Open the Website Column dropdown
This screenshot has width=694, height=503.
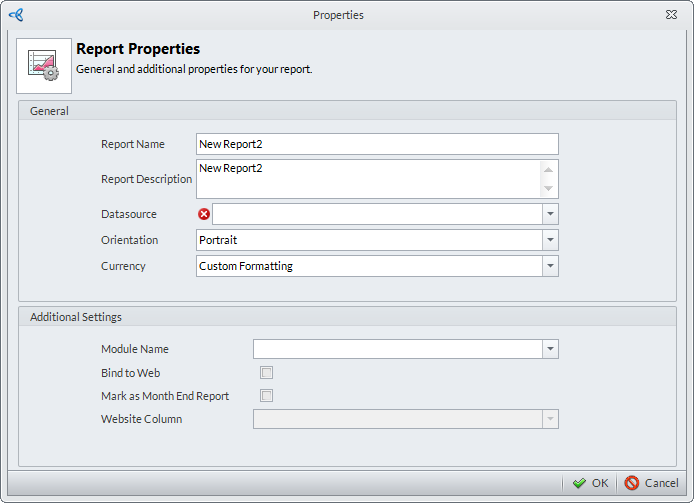550,419
